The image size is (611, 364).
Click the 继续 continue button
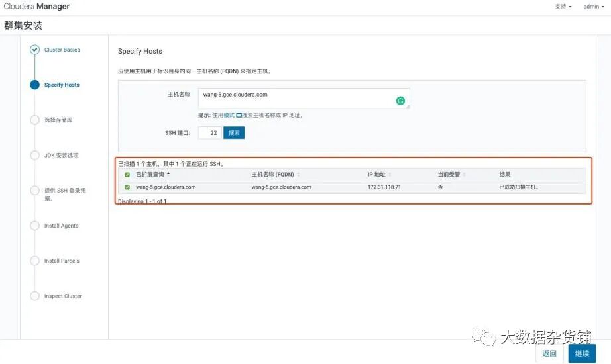pos(582,353)
